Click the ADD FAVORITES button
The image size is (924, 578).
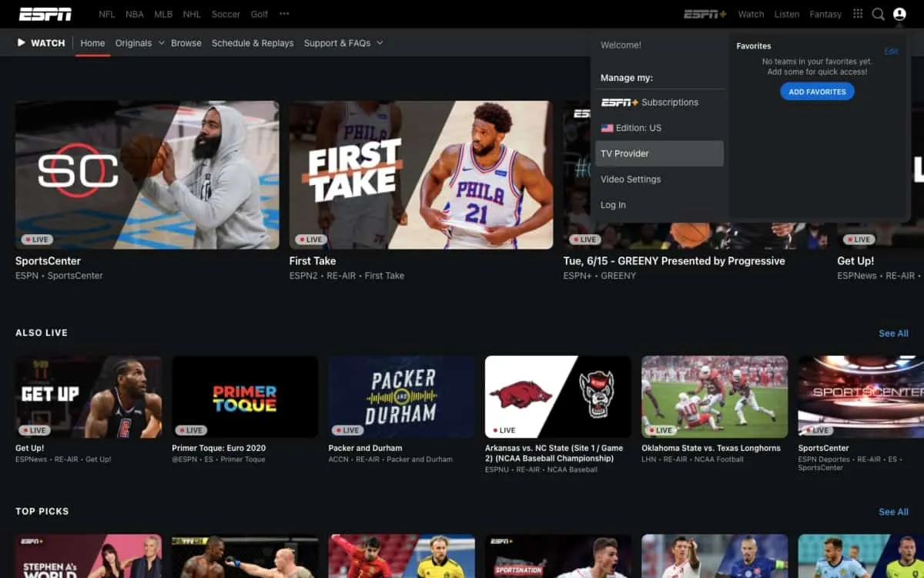pos(817,91)
